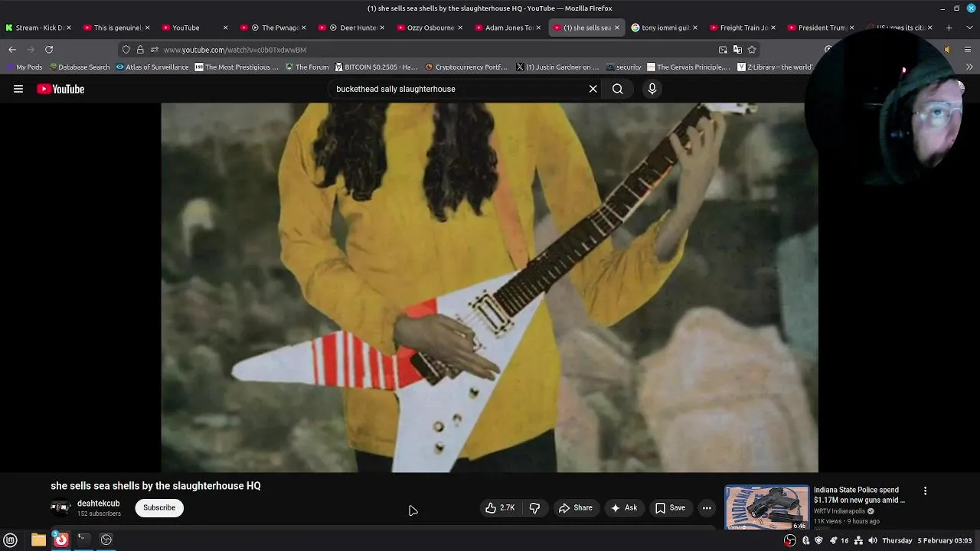Image resolution: width=980 pixels, height=551 pixels.
Task: Switch to the tony iommi guitar tab
Action: pyautogui.click(x=664, y=28)
